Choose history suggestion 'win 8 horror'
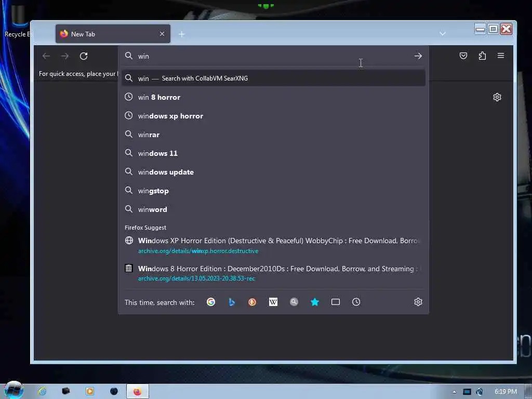Screen dimensions: 532x399 (x=273, y=97)
